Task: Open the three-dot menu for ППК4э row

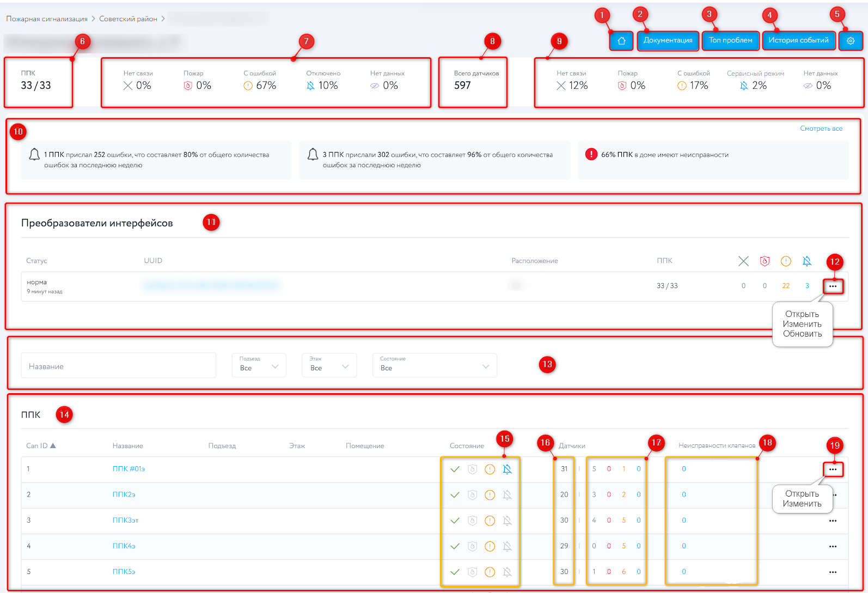Action: tap(833, 546)
